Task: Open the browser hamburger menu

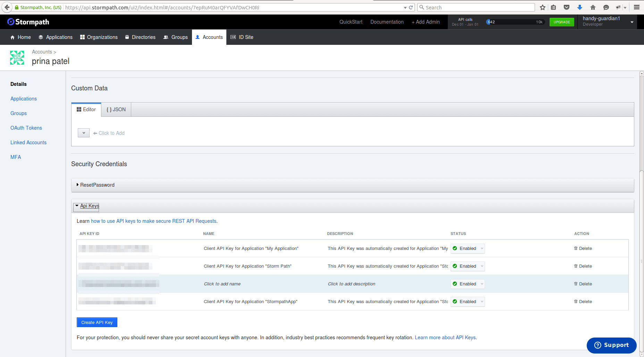Action: 637,7
